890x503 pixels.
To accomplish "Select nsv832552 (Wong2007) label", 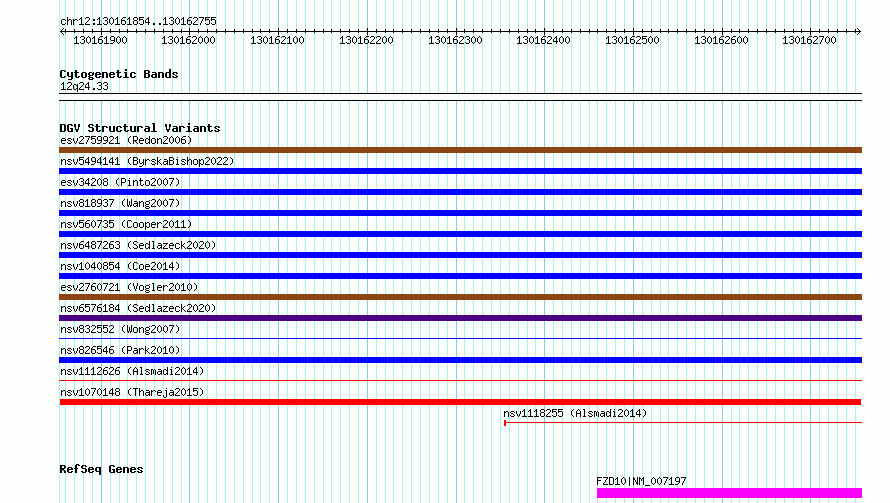I will click(120, 329).
